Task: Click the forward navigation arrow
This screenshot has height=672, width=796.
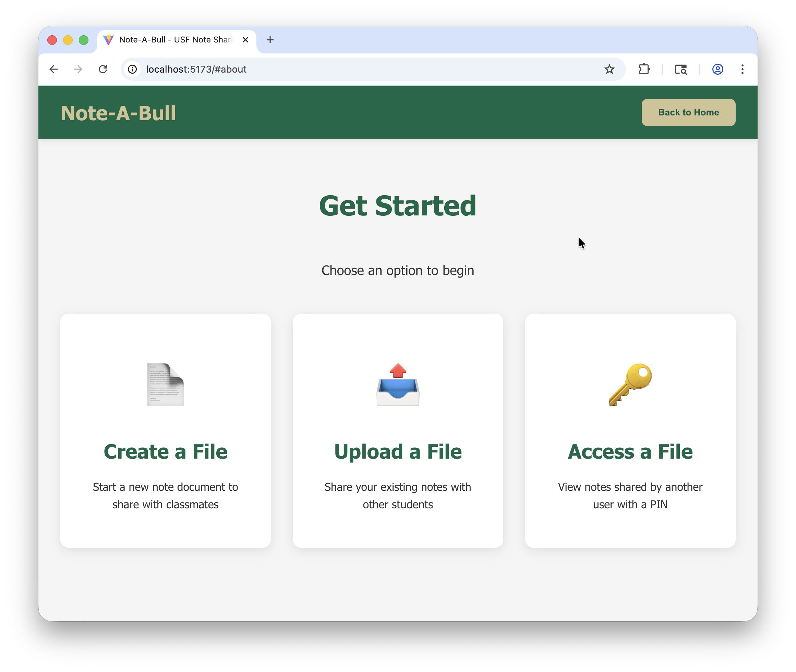Action: pyautogui.click(x=78, y=69)
